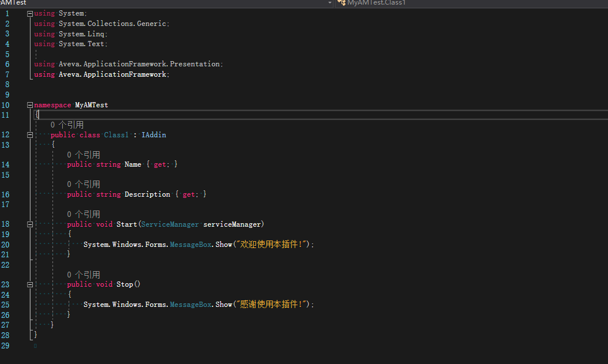This screenshot has height=364, width=608.
Task: Click the string literal in the Stop method
Action: point(272,305)
